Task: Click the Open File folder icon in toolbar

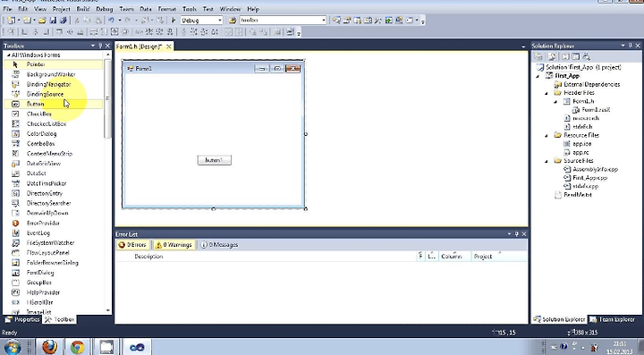Action: point(42,20)
